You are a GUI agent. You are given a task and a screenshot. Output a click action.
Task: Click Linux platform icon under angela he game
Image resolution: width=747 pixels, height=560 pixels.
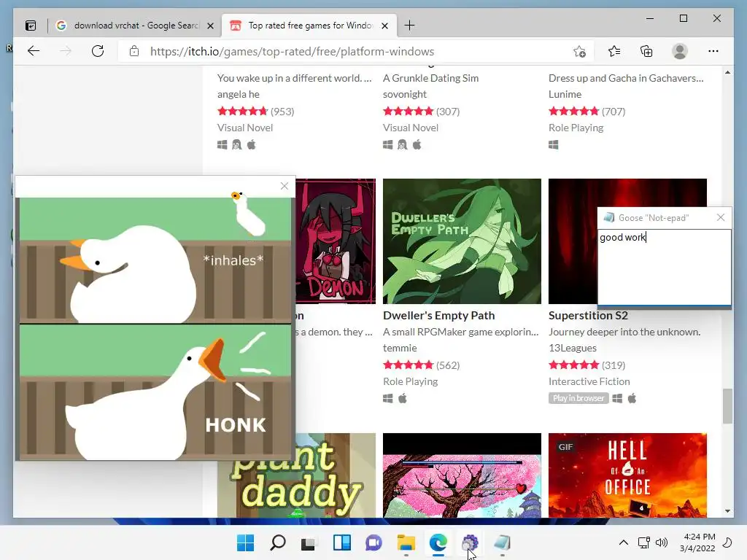click(236, 144)
